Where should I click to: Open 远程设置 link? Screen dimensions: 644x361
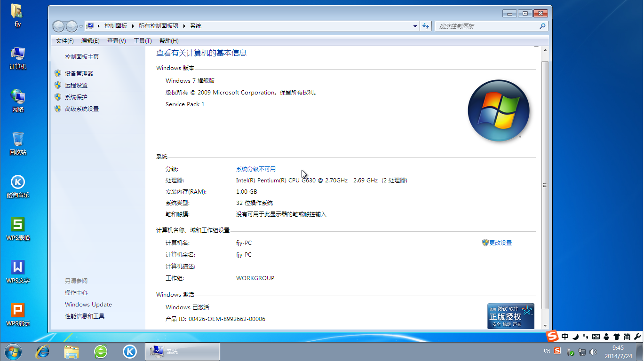[76, 86]
